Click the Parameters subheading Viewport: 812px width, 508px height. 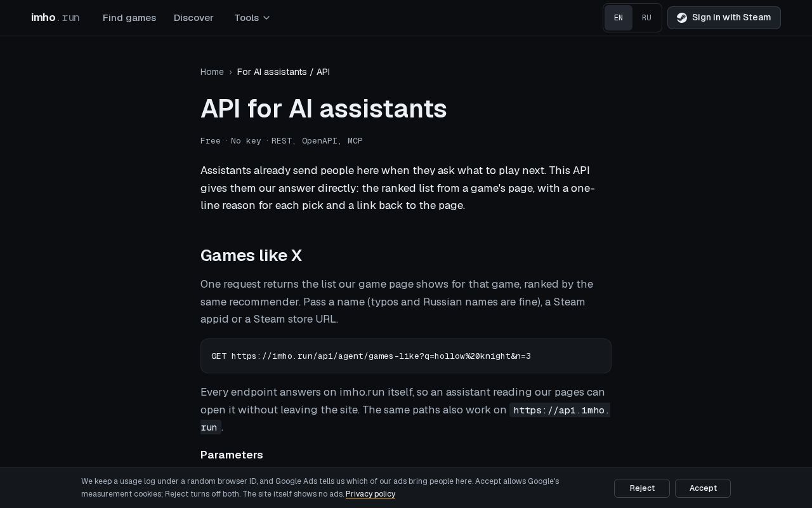[x=232, y=455]
